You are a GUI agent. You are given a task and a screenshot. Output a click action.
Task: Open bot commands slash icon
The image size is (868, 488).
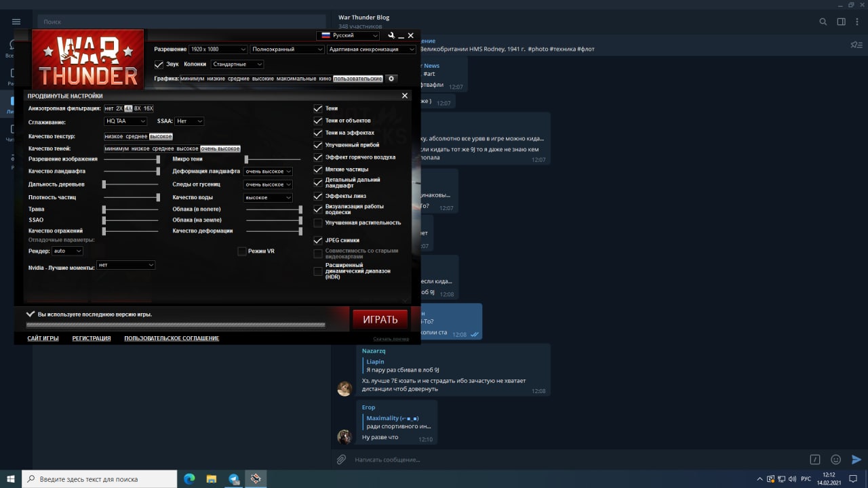click(x=816, y=460)
